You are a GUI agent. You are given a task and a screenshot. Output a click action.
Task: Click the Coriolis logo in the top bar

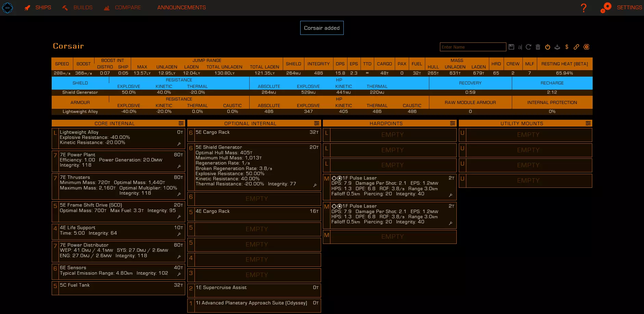coord(8,8)
